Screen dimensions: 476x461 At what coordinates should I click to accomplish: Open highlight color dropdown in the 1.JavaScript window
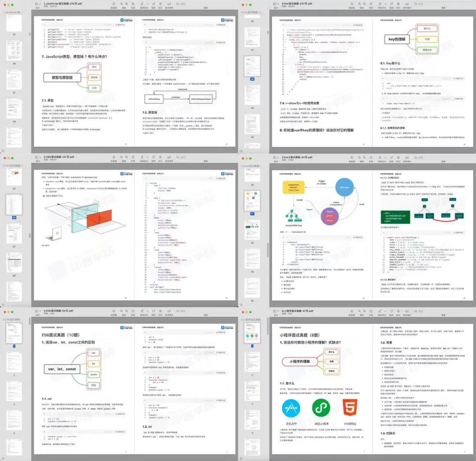click(x=147, y=4)
